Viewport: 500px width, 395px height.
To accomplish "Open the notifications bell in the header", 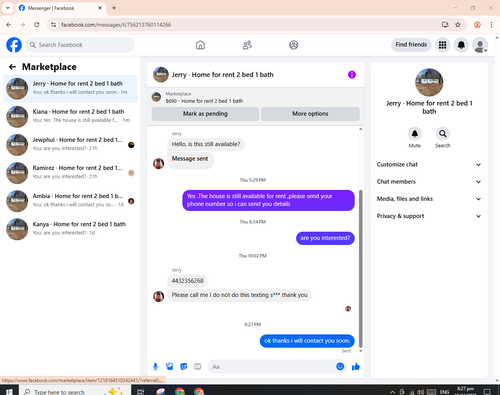I will (461, 45).
